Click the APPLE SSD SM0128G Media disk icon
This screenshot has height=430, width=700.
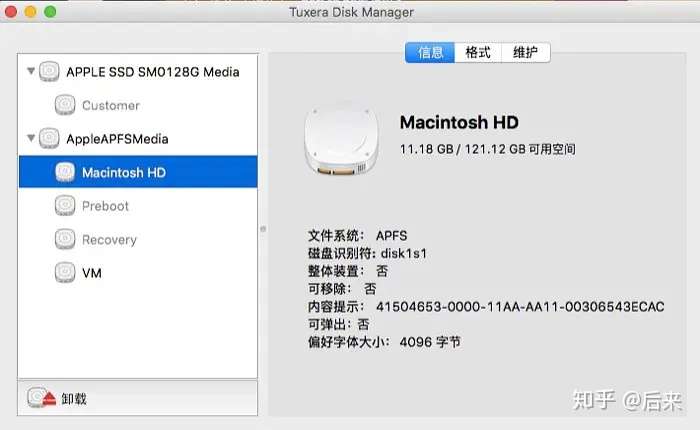click(x=49, y=71)
